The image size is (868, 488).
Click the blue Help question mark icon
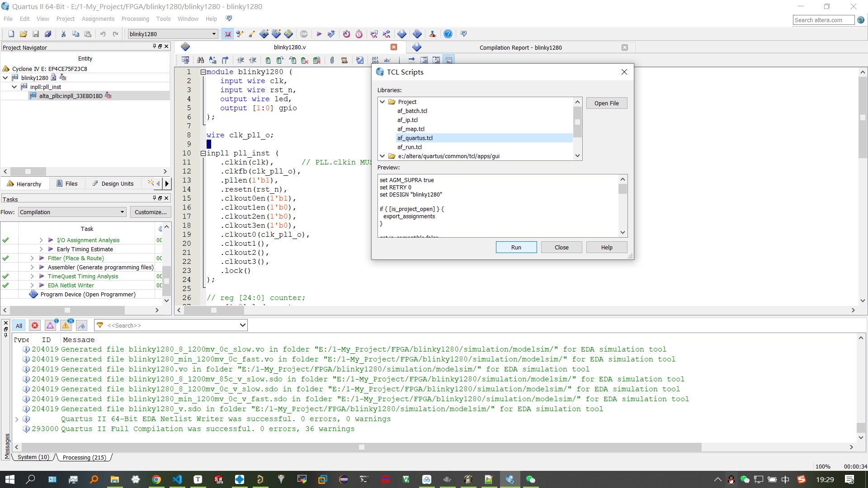[x=448, y=34]
